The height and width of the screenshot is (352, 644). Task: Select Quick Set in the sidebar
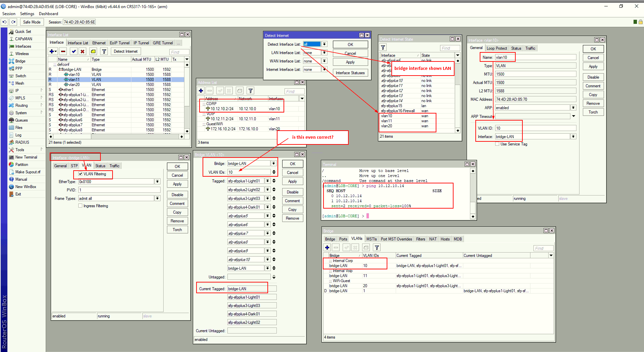pyautogui.click(x=23, y=31)
